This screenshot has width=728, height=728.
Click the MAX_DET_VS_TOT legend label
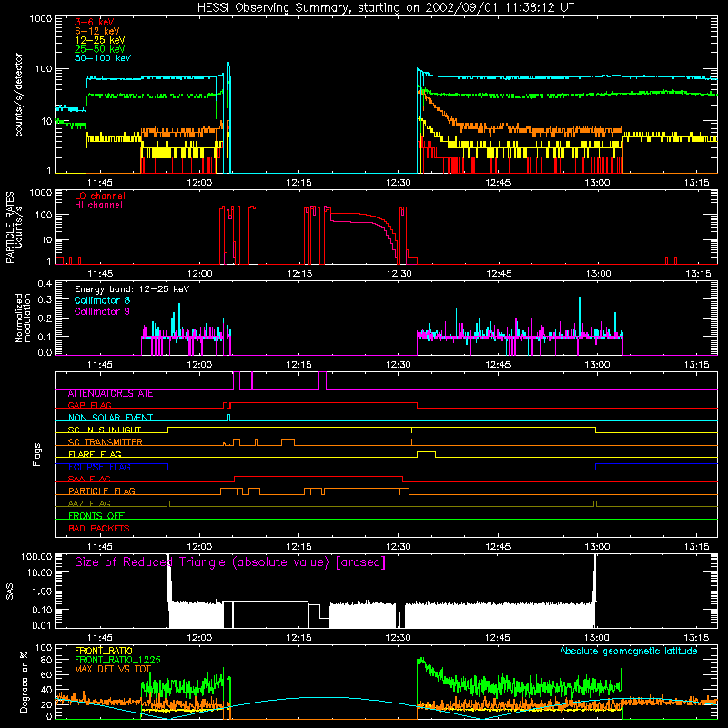(113, 669)
